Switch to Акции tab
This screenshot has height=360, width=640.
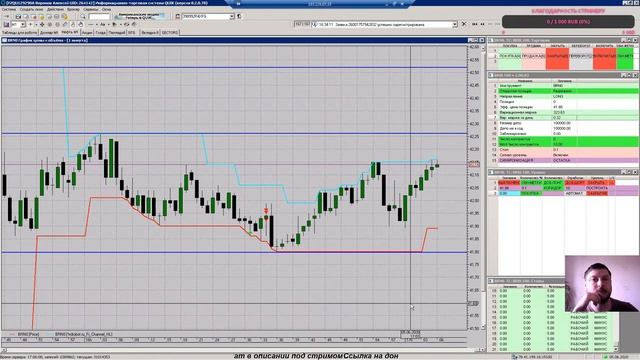click(x=87, y=32)
